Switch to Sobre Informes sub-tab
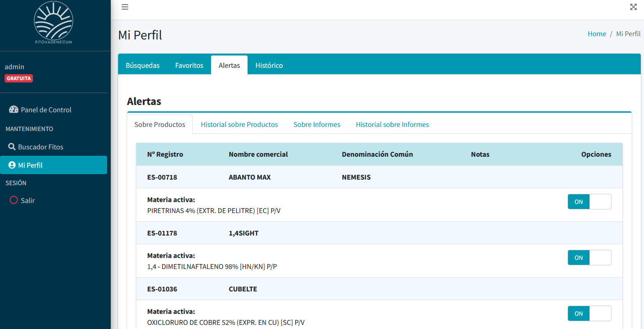 (x=317, y=125)
